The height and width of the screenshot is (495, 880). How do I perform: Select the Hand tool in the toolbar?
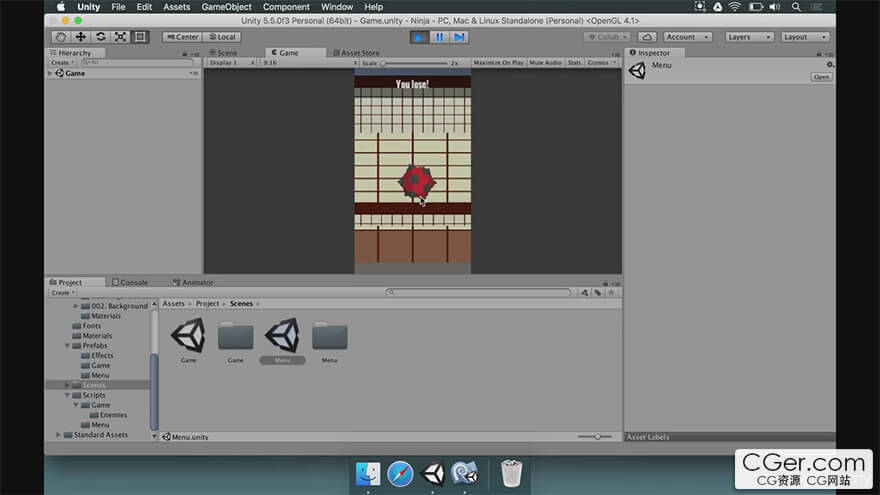(x=61, y=37)
